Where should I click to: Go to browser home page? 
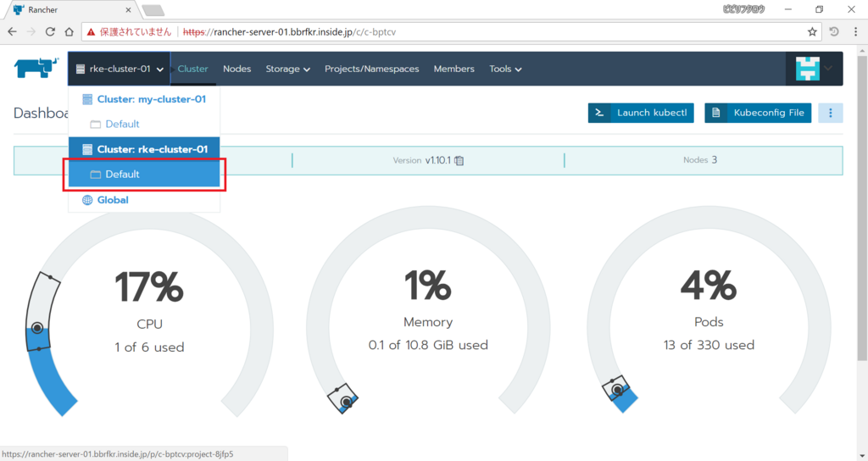coord(70,31)
